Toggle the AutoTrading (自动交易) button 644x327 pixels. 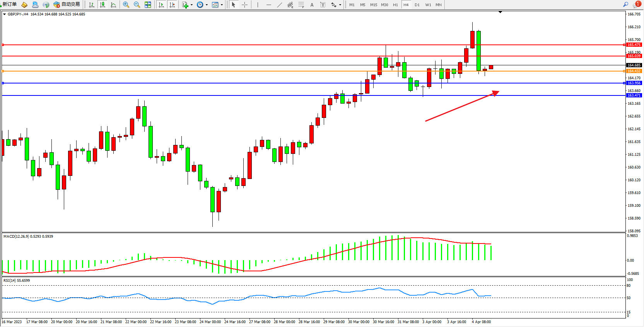click(x=67, y=4)
